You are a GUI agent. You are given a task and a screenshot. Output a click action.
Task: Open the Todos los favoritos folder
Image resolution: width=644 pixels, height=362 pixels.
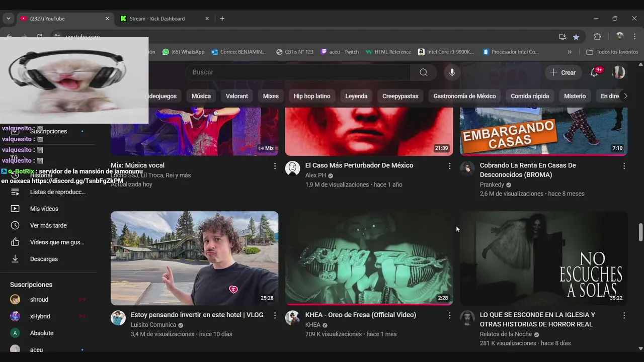click(612, 52)
